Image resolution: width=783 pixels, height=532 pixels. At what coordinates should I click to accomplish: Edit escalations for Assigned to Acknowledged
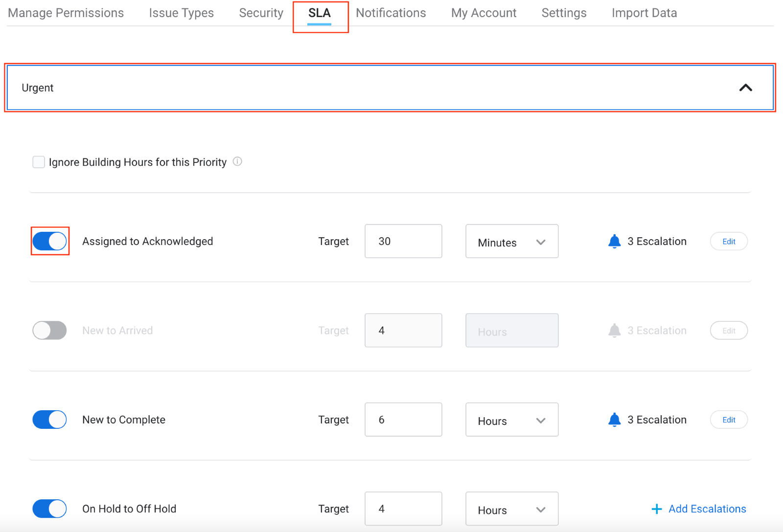click(729, 242)
